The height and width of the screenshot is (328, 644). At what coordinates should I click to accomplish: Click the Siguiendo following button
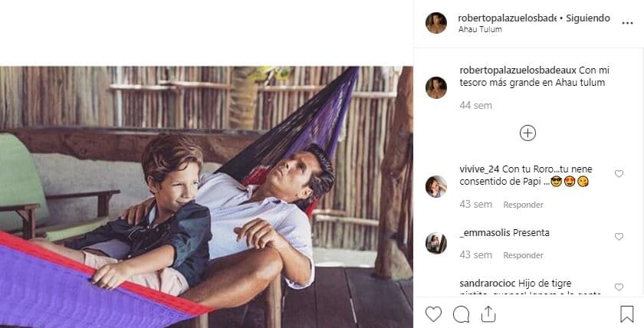point(588,18)
